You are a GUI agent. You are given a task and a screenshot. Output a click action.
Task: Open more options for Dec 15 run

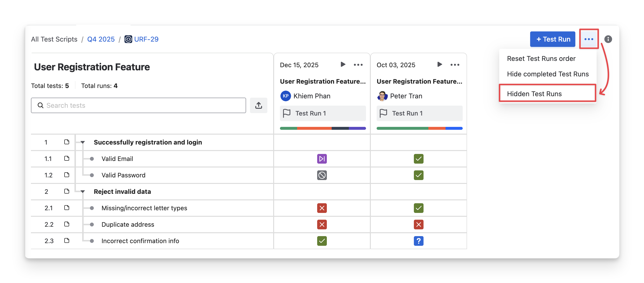[x=358, y=65]
